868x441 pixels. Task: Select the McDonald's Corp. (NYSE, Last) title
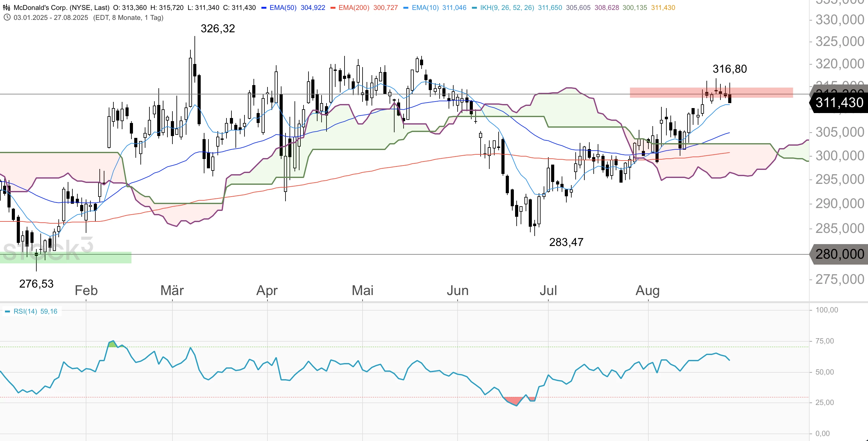coord(61,7)
